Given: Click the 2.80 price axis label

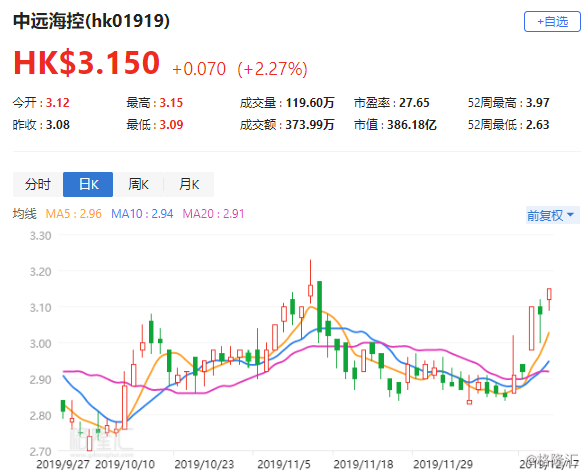Looking at the screenshot, I should click(40, 415).
